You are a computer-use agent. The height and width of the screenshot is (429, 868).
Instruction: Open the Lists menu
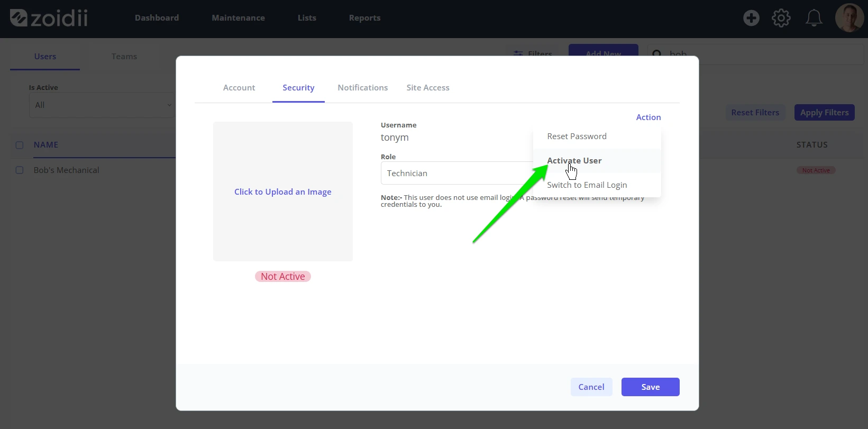tap(307, 18)
